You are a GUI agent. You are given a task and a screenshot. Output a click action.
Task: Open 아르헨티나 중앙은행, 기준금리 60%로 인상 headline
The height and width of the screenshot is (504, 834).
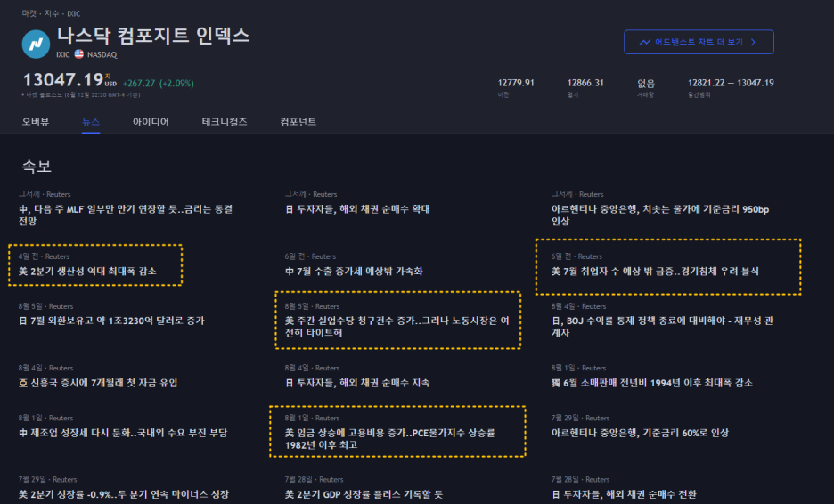pos(640,433)
